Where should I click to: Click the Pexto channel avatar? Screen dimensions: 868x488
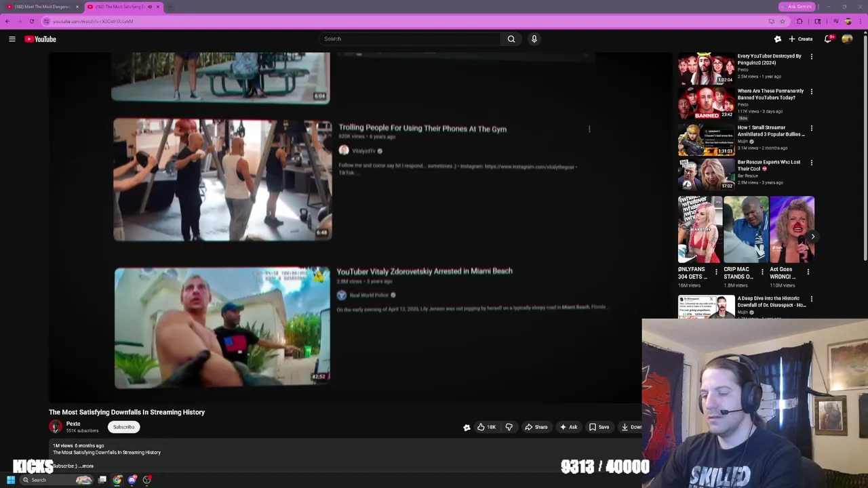point(56,426)
